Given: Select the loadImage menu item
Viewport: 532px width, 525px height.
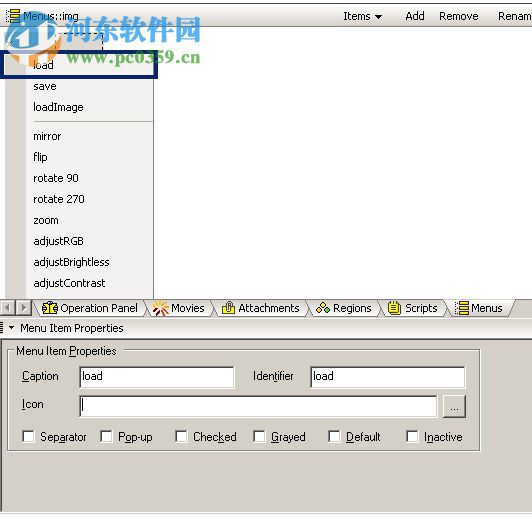Looking at the screenshot, I should pyautogui.click(x=79, y=107).
